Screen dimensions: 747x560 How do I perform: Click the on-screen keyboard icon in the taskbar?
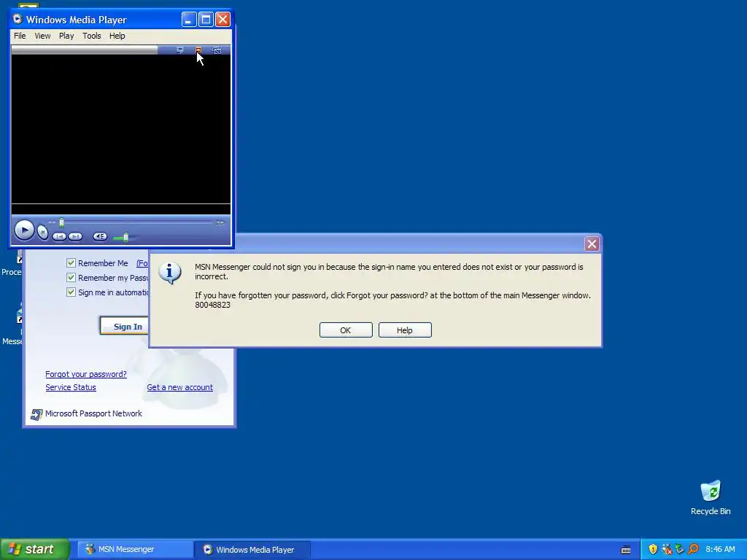click(x=626, y=550)
